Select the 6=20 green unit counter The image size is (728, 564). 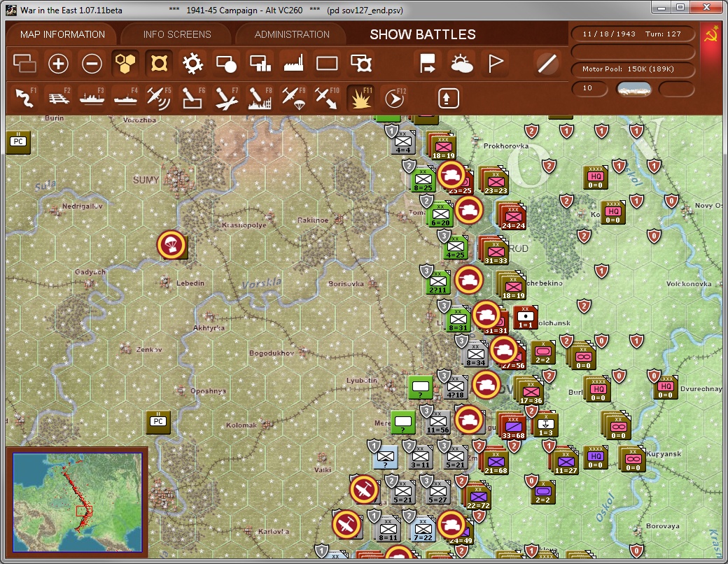440,215
